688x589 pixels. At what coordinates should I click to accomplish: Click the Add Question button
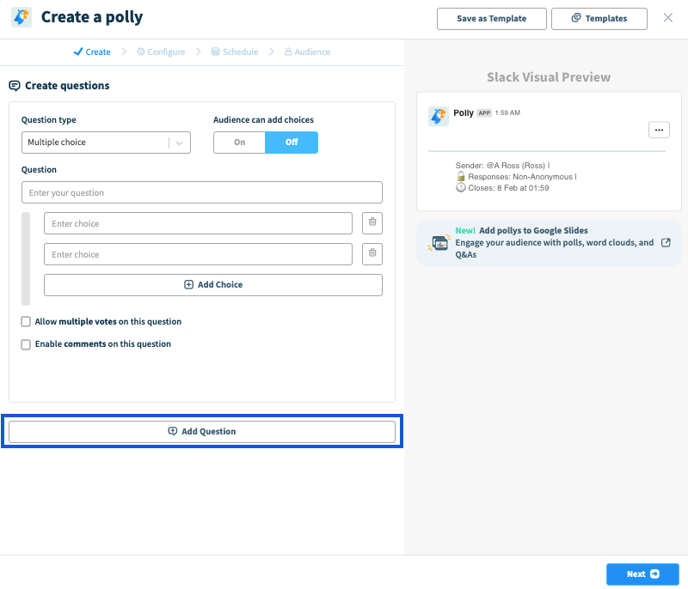(x=202, y=431)
